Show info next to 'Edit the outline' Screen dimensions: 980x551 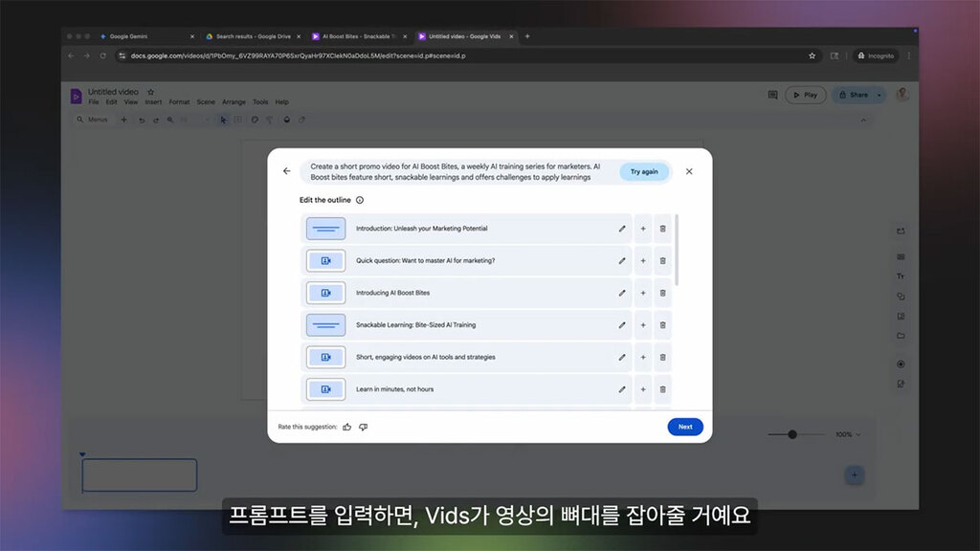(360, 200)
